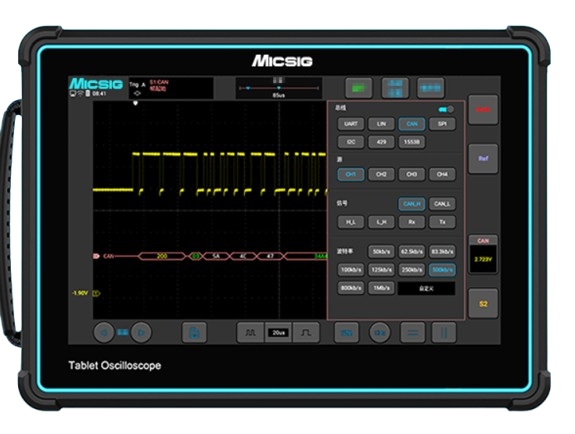This screenshot has width=575, height=434.
Task: Tap the decoded 5A data packet
Action: [x=216, y=256]
